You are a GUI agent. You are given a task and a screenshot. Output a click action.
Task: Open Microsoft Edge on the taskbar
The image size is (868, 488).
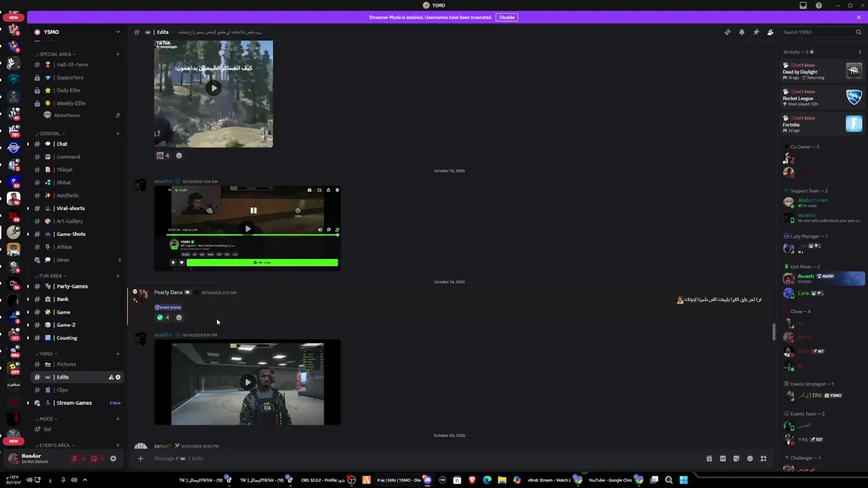(487, 480)
